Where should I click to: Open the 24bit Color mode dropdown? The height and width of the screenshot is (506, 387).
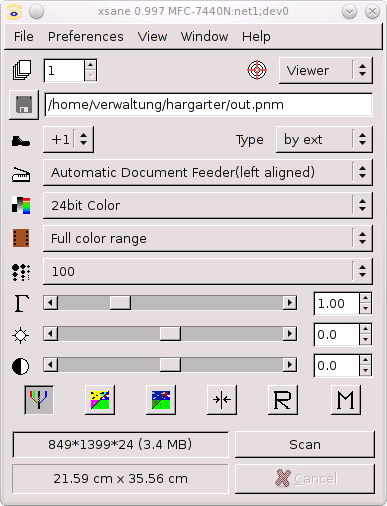tap(208, 205)
